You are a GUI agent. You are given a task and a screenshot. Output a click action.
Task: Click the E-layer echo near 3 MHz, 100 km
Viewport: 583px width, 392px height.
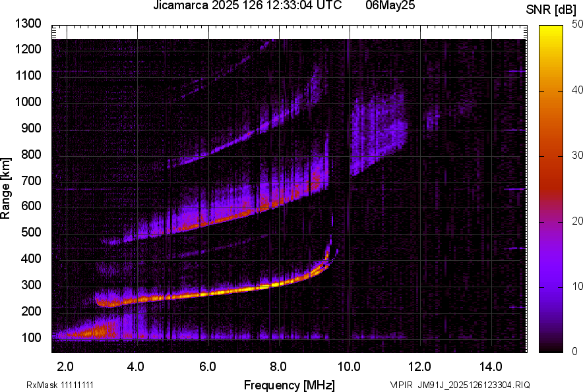coord(98,331)
